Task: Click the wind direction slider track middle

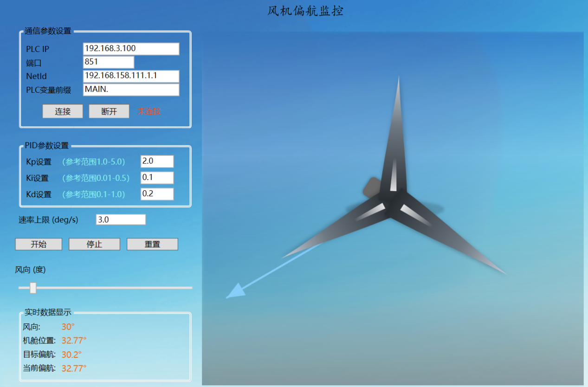Action: tap(105, 288)
